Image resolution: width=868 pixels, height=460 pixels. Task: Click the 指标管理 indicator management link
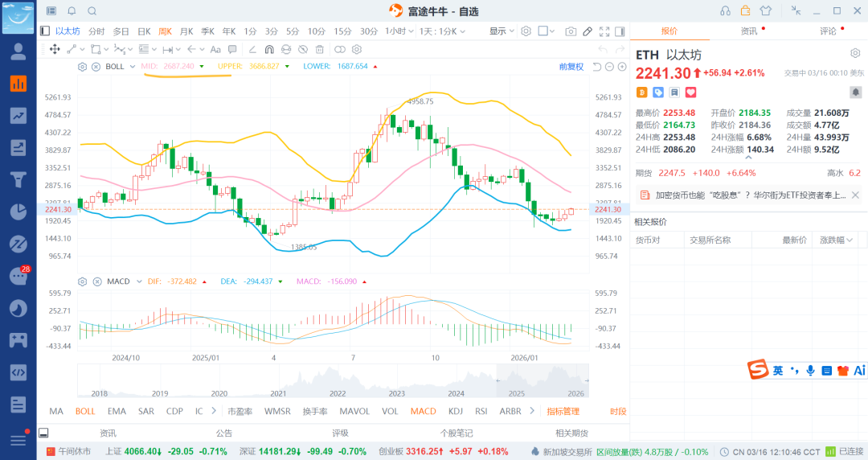pos(563,411)
